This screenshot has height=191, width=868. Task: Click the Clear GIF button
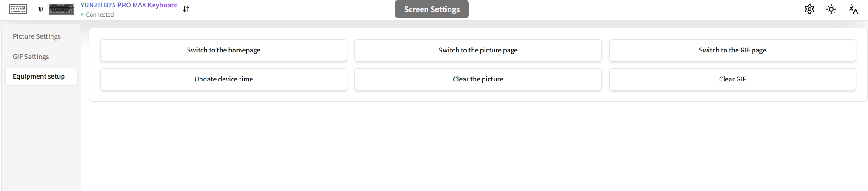[732, 79]
